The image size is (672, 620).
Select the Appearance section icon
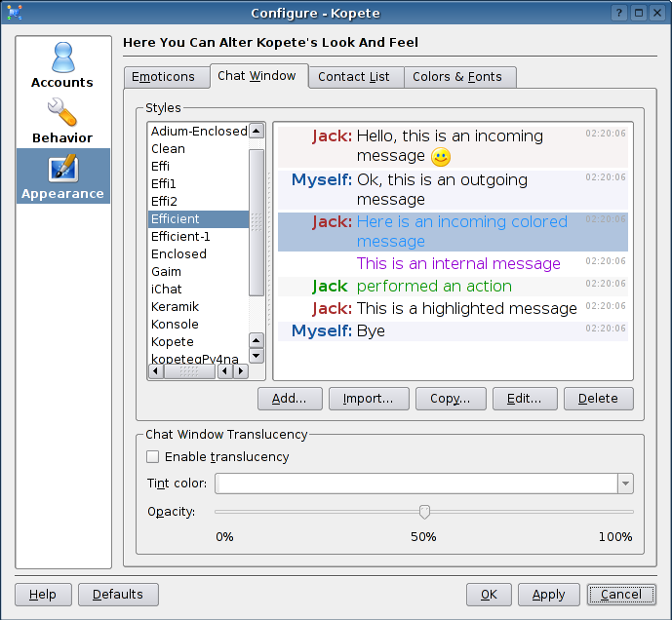pyautogui.click(x=63, y=168)
